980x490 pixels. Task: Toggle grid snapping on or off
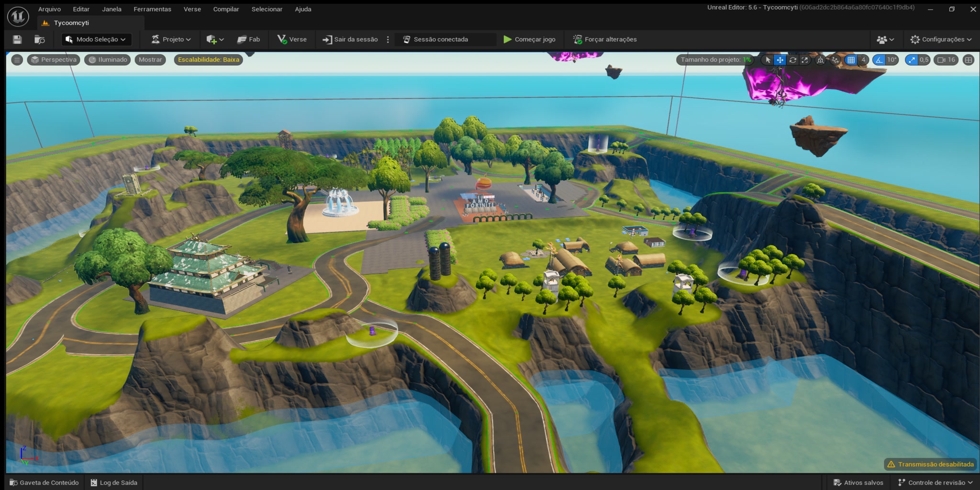tap(851, 60)
